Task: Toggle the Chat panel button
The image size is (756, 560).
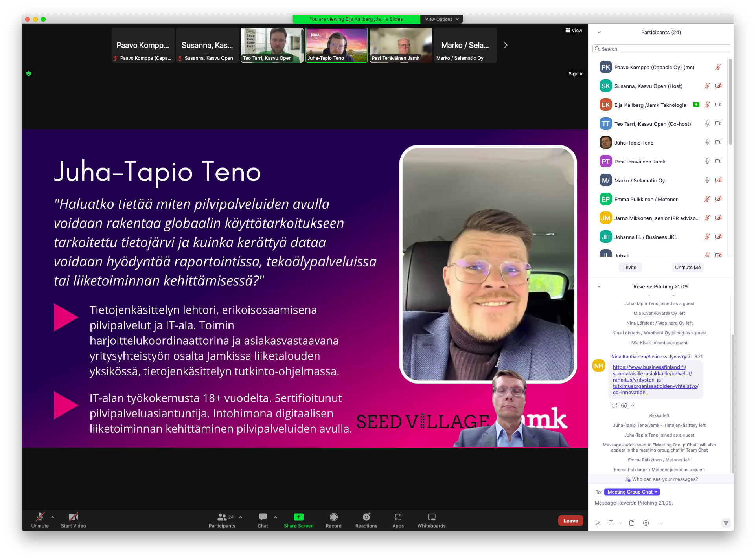Action: (x=263, y=517)
